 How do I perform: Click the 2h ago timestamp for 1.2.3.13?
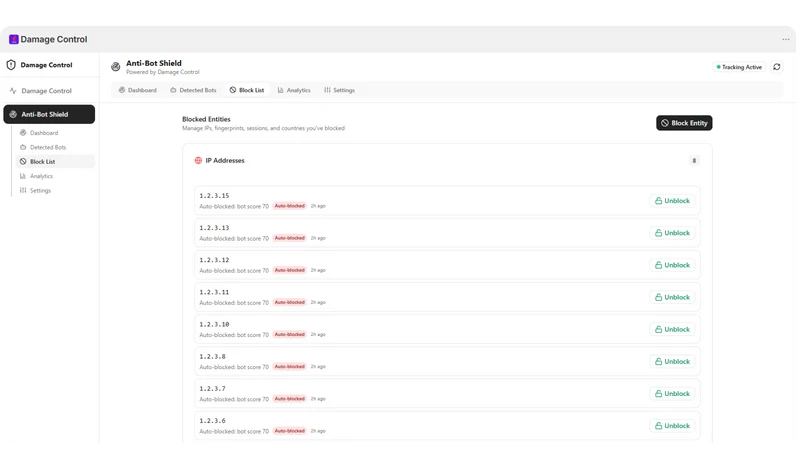coord(318,238)
